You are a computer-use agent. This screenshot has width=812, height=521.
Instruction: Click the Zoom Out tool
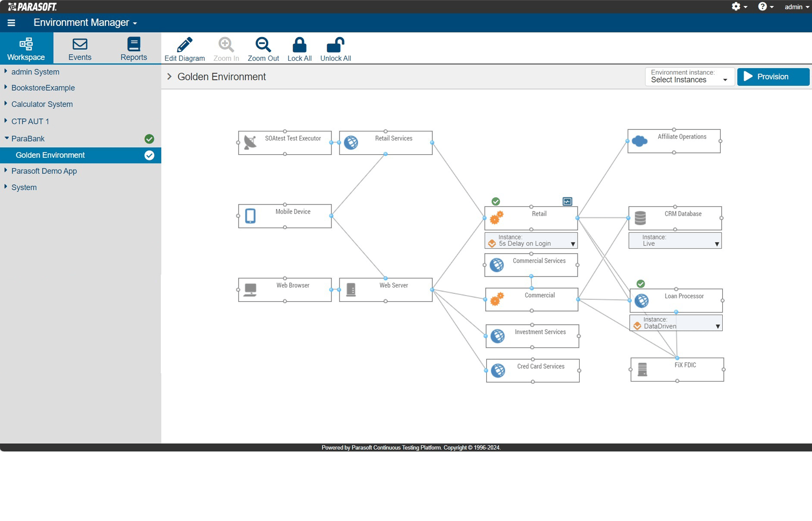click(263, 48)
